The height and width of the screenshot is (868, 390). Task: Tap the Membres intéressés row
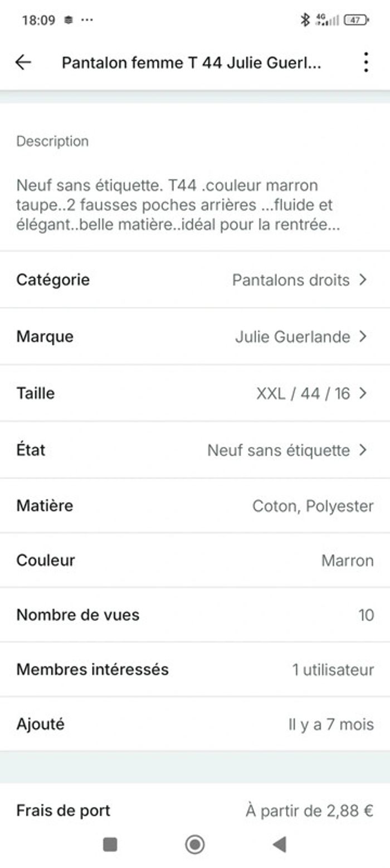pyautogui.click(x=195, y=669)
